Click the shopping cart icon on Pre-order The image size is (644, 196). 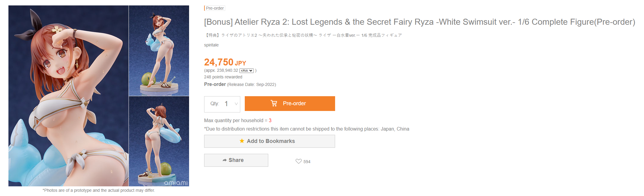[x=274, y=103]
